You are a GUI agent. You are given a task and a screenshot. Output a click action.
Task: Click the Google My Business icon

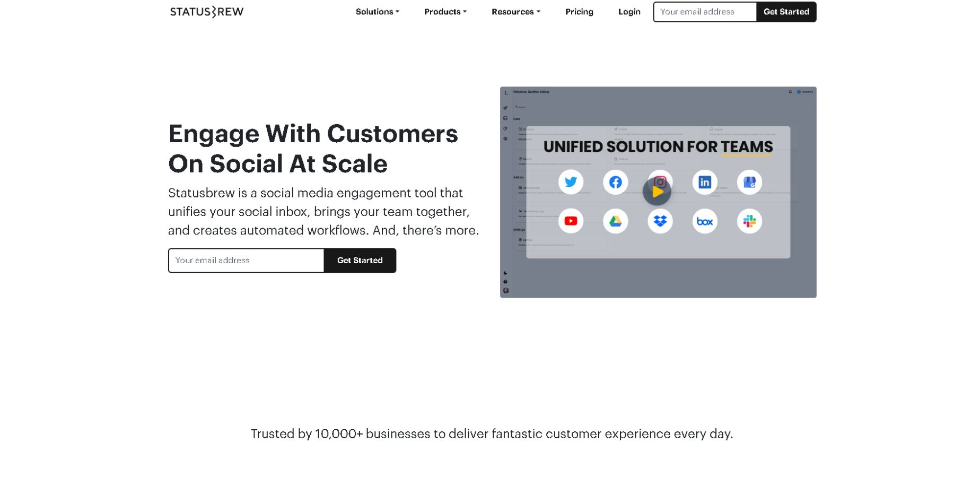tap(749, 182)
